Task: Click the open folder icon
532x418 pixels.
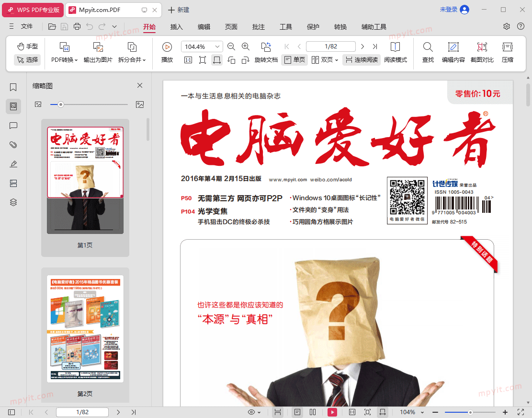Action: click(52, 26)
